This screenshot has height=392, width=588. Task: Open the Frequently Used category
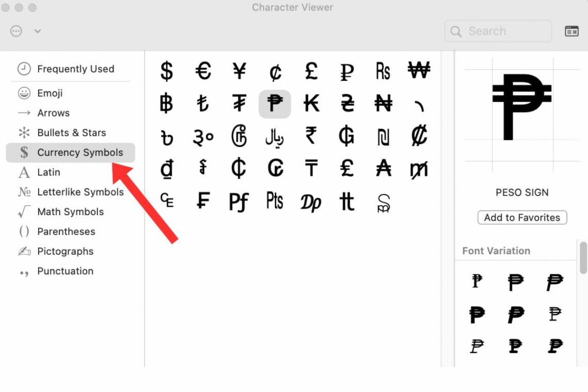[x=70, y=69]
